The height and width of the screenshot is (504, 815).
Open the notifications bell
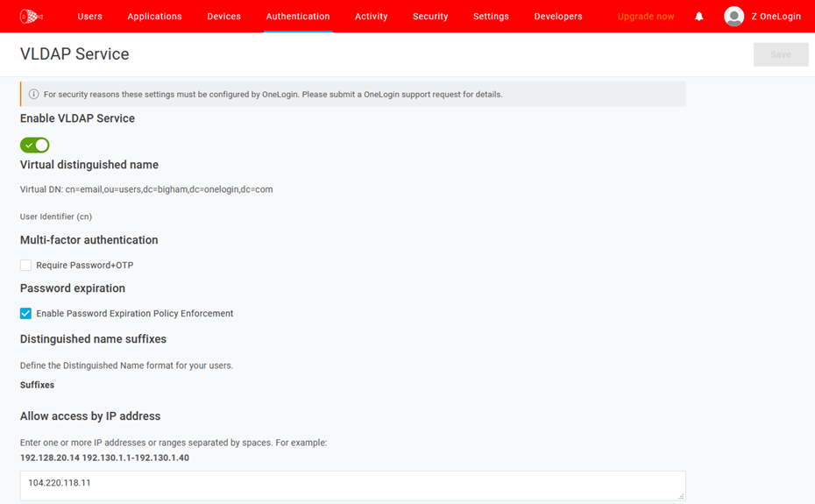[699, 17]
